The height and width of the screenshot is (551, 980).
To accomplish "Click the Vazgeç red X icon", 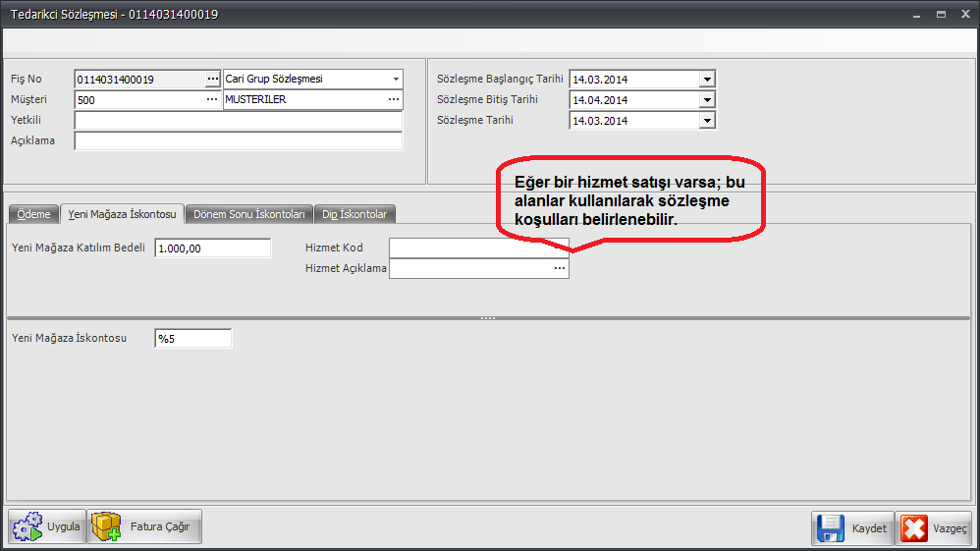I will [x=913, y=528].
